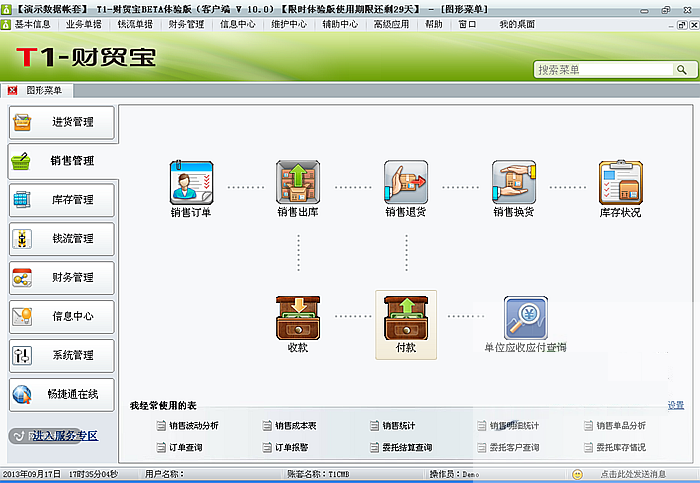Open the 销售退货 sales return icon
This screenshot has height=483, width=700.
click(406, 189)
